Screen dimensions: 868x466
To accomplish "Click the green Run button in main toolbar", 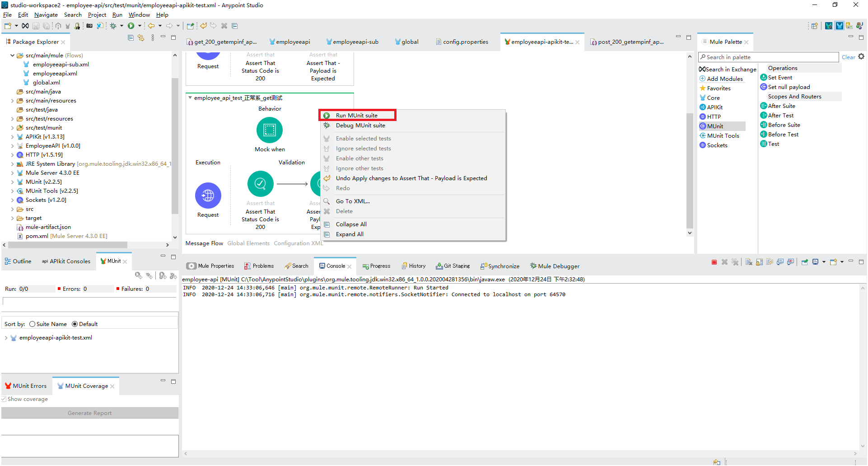I will (131, 26).
